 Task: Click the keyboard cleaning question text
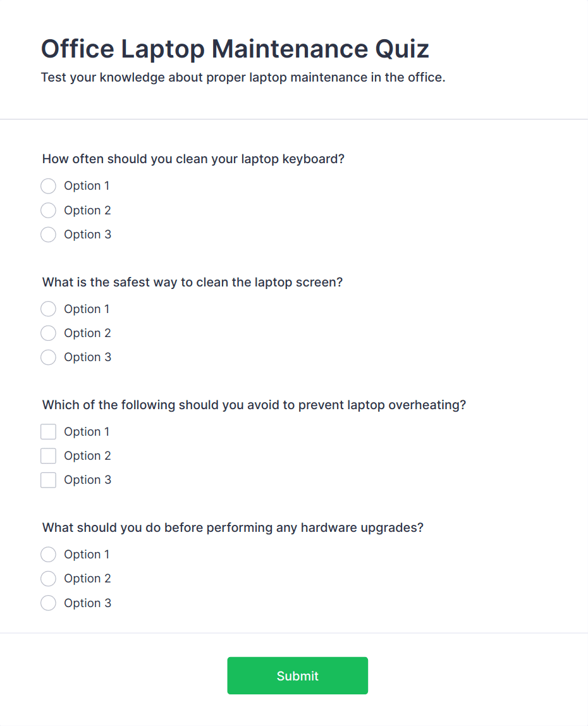[x=193, y=159]
